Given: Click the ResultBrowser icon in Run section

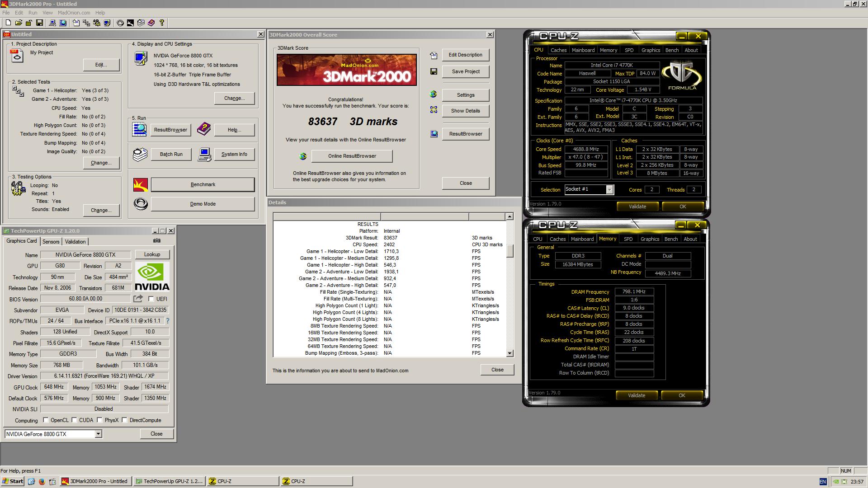Looking at the screenshot, I should tap(139, 130).
